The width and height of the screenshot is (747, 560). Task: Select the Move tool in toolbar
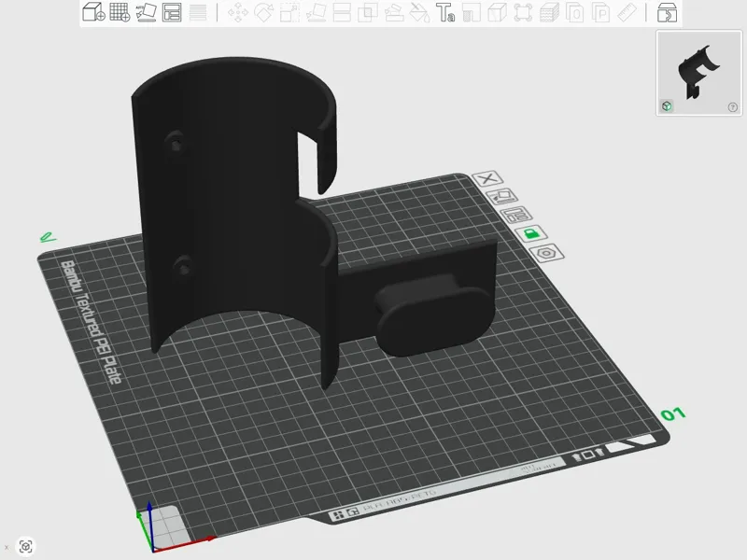(238, 13)
